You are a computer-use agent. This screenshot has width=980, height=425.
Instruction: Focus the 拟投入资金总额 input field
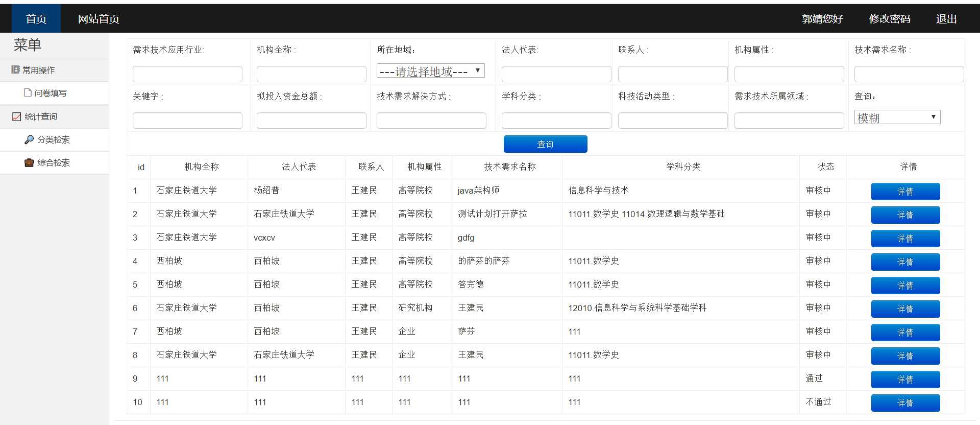click(x=311, y=121)
